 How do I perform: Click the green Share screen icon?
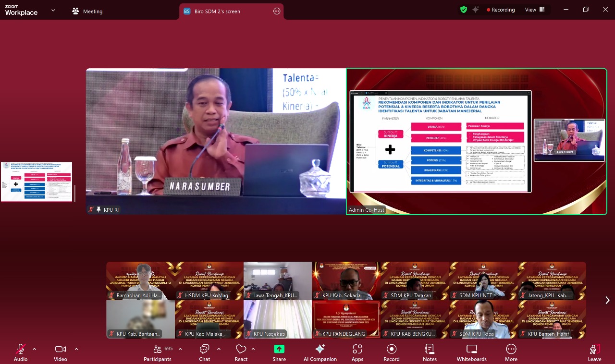(279, 352)
